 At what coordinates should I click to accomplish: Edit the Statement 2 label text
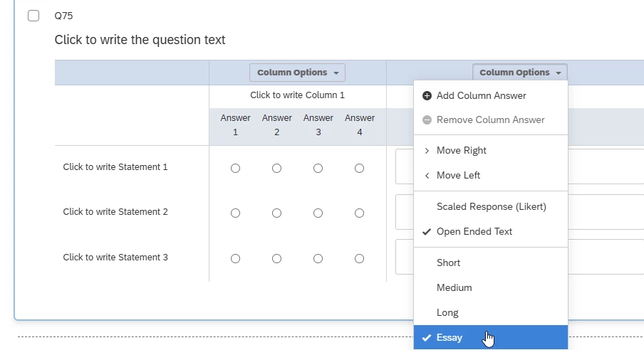[115, 211]
